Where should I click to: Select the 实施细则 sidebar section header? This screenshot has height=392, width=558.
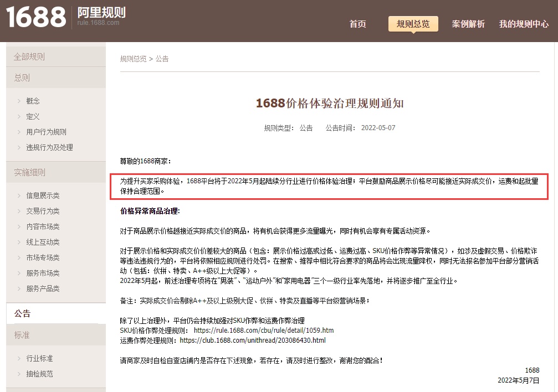point(56,173)
